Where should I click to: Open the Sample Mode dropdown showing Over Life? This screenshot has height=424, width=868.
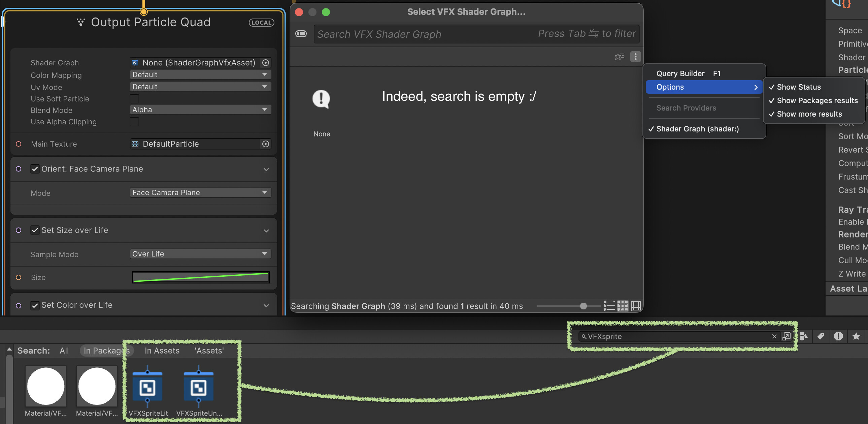tap(200, 254)
